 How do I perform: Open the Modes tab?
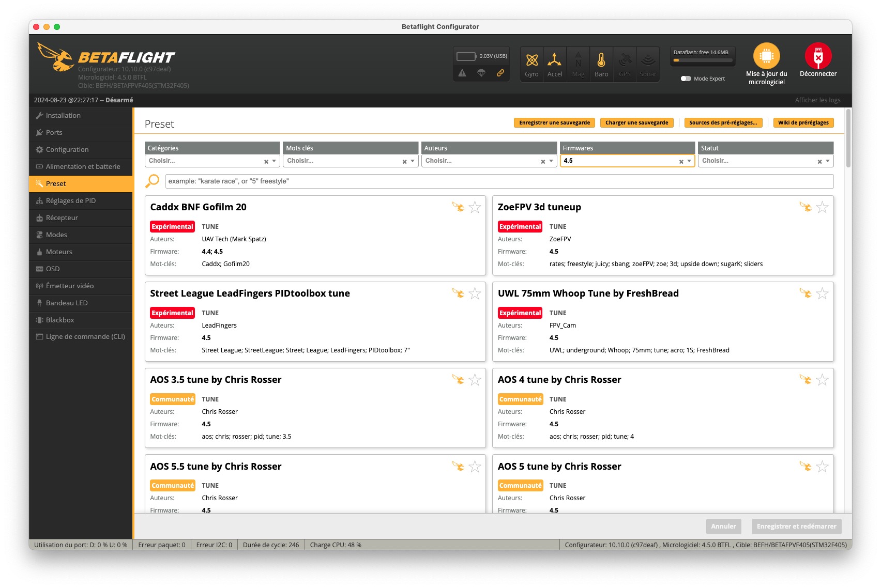(x=81, y=235)
